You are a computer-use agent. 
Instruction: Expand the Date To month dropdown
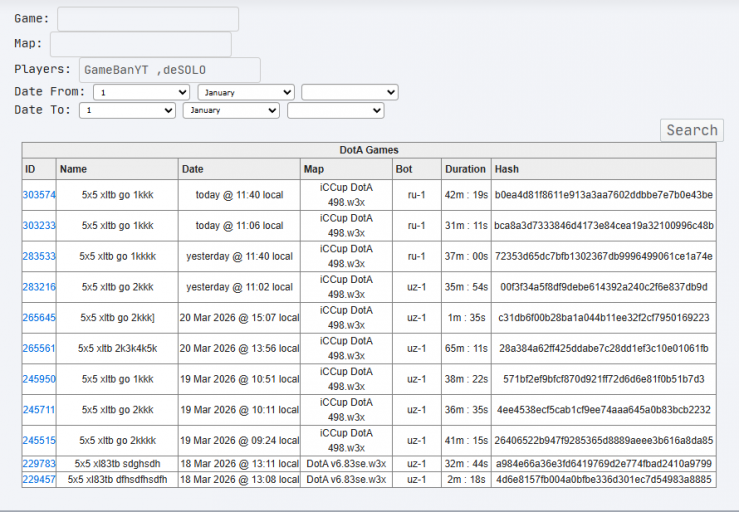point(231,110)
